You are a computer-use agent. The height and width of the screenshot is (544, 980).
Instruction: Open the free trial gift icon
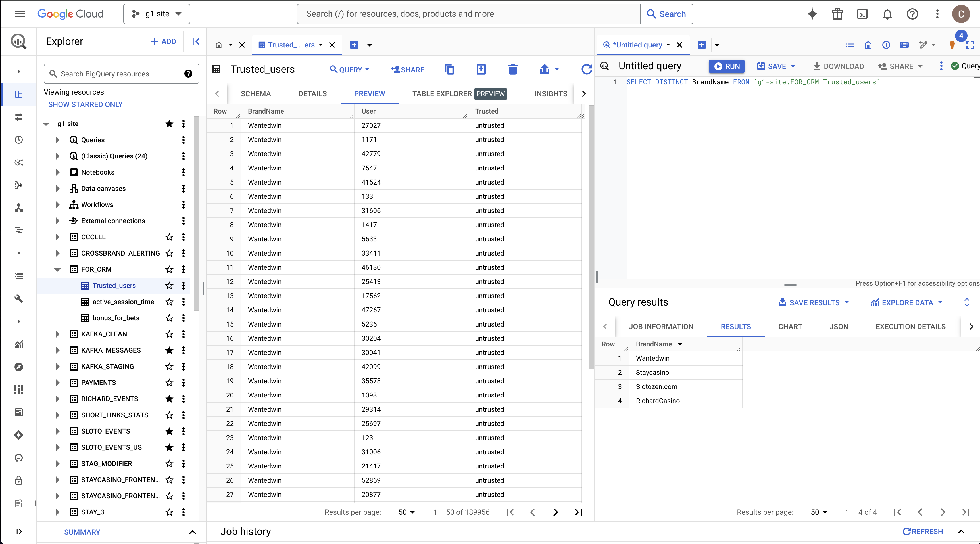coord(837,14)
